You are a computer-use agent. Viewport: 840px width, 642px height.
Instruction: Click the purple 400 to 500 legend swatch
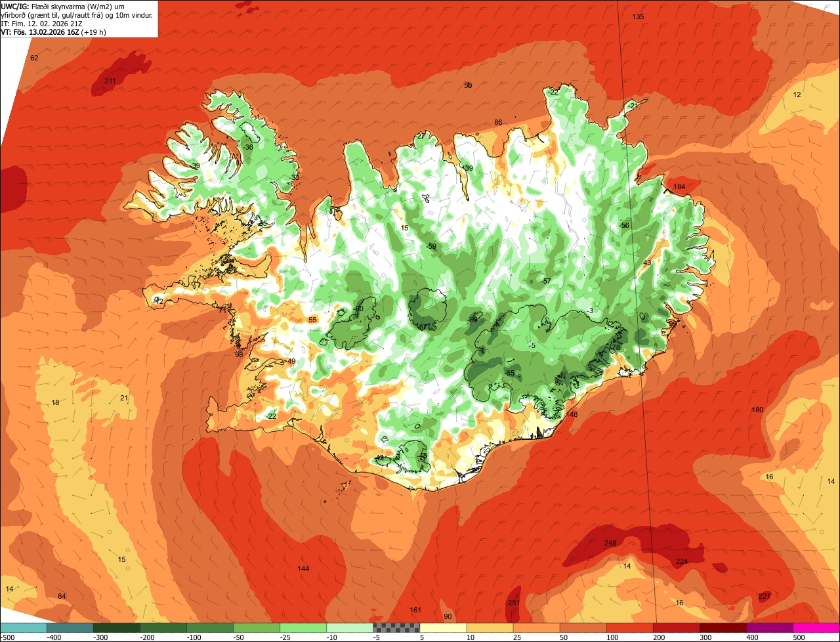tap(770, 628)
